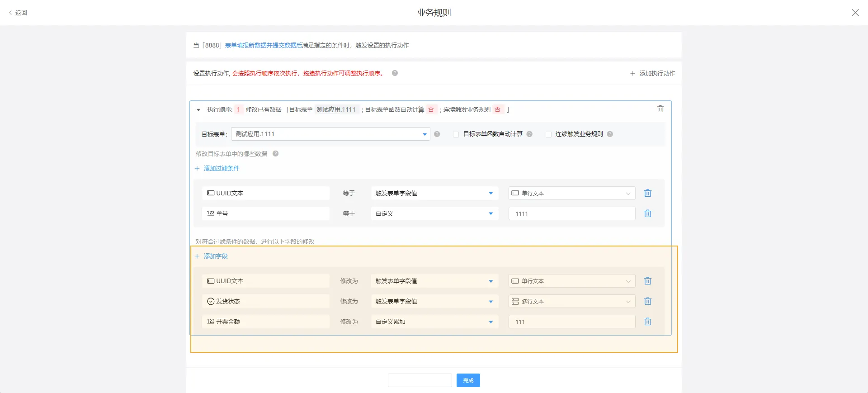The height and width of the screenshot is (393, 868).
Task: Delete the 单号 filter condition row
Action: (647, 213)
